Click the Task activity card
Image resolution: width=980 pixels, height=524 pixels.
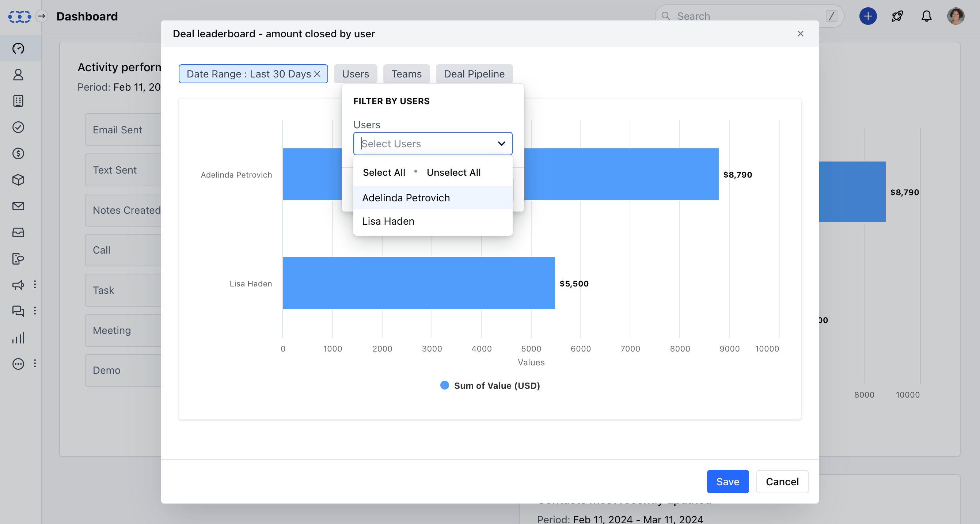[123, 290]
